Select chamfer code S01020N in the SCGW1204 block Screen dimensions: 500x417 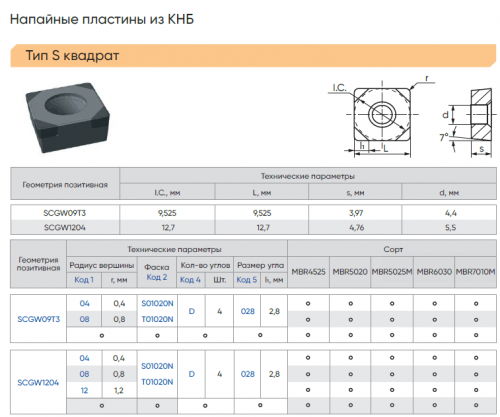(x=157, y=366)
